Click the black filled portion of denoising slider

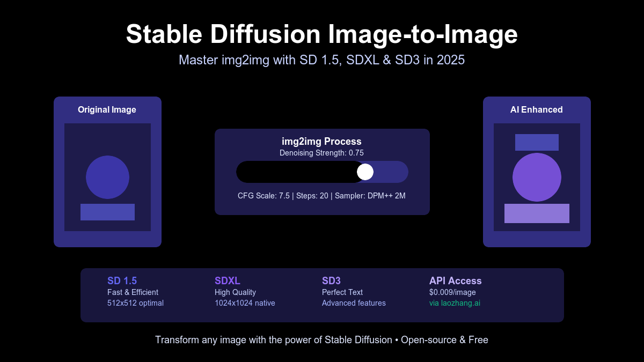coord(297,172)
